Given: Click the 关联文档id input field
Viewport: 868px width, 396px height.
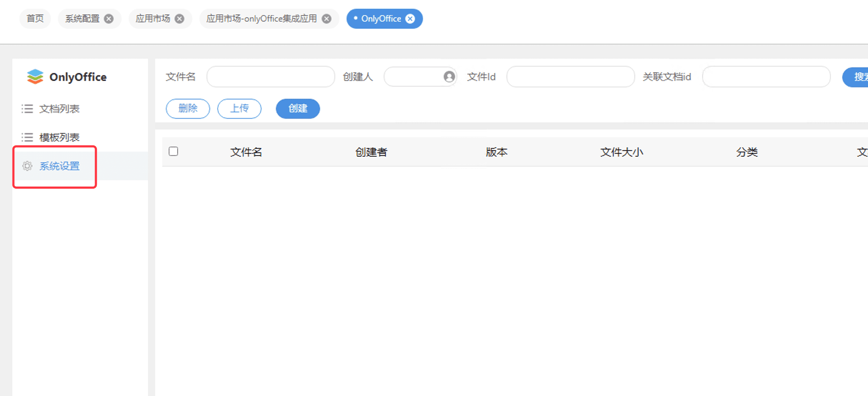Looking at the screenshot, I should coord(766,76).
